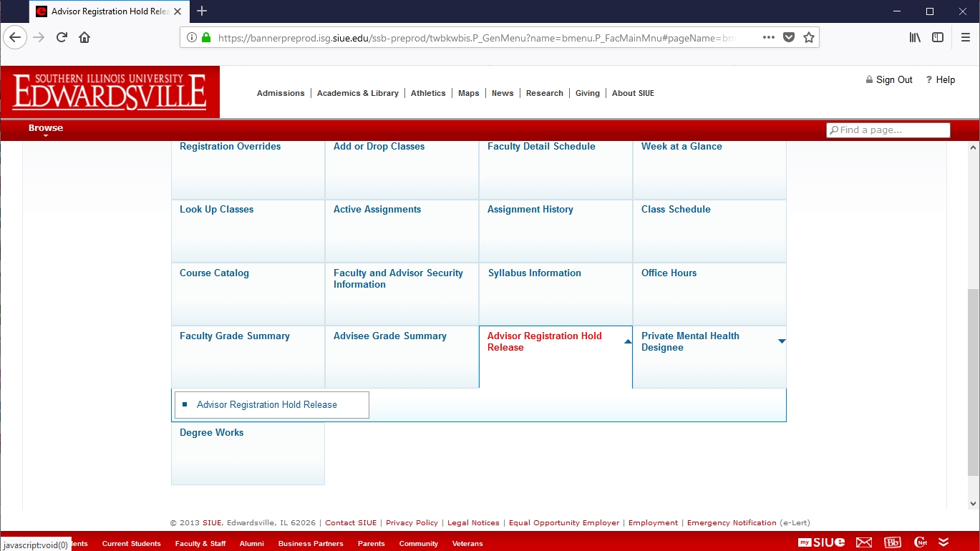The height and width of the screenshot is (551, 980).
Task: Reload the current page
Action: (x=62, y=38)
